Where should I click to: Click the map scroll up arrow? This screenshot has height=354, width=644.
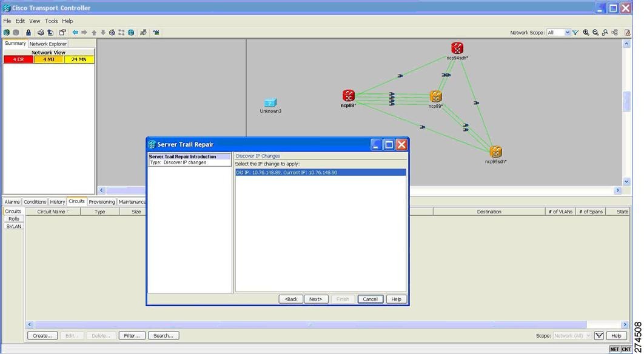coord(626,43)
